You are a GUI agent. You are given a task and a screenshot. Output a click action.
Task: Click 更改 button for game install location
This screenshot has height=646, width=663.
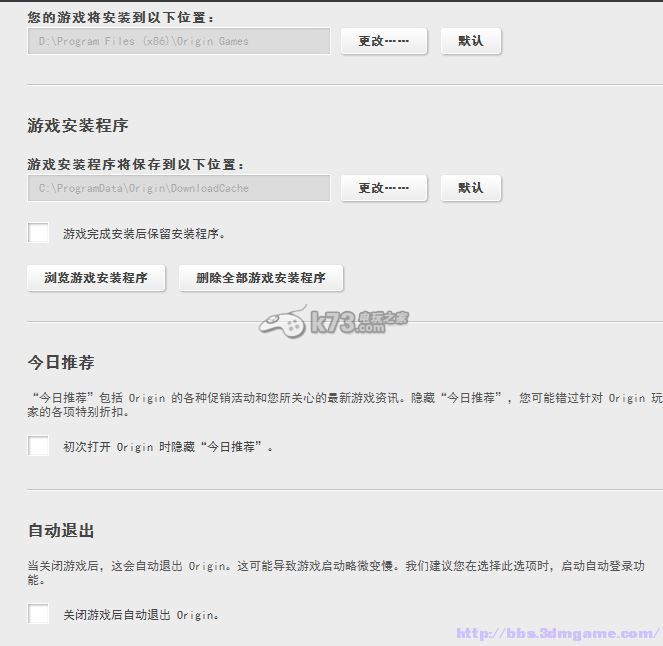coord(384,41)
